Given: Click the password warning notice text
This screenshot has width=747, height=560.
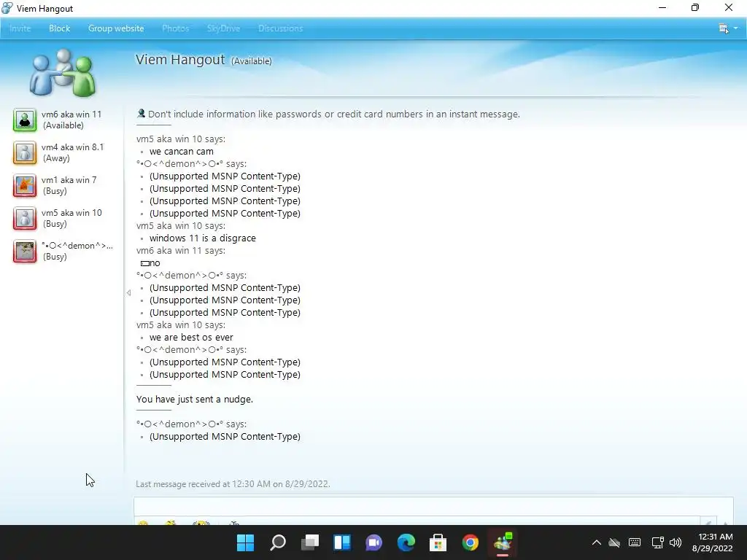Looking at the screenshot, I should [x=334, y=114].
